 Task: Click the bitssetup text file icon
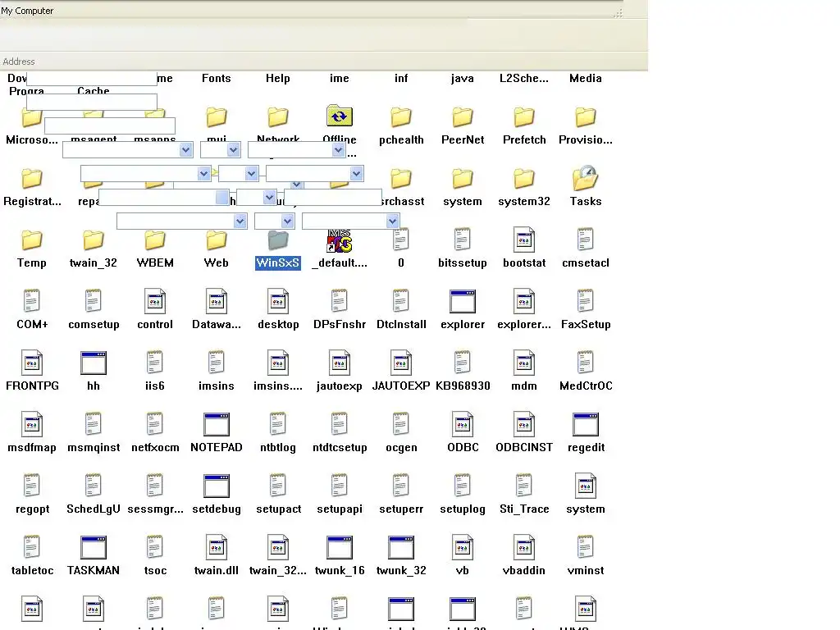[x=463, y=239]
